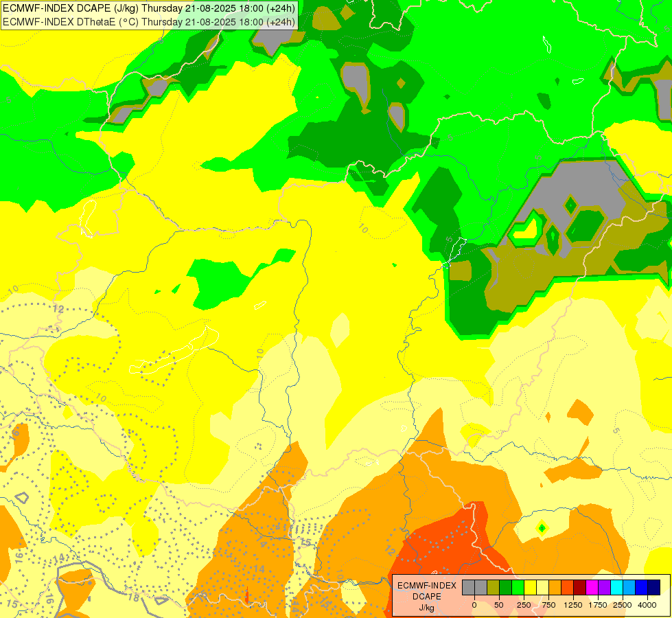
Task: Choose the dark red legend swatch
Action: point(580,588)
